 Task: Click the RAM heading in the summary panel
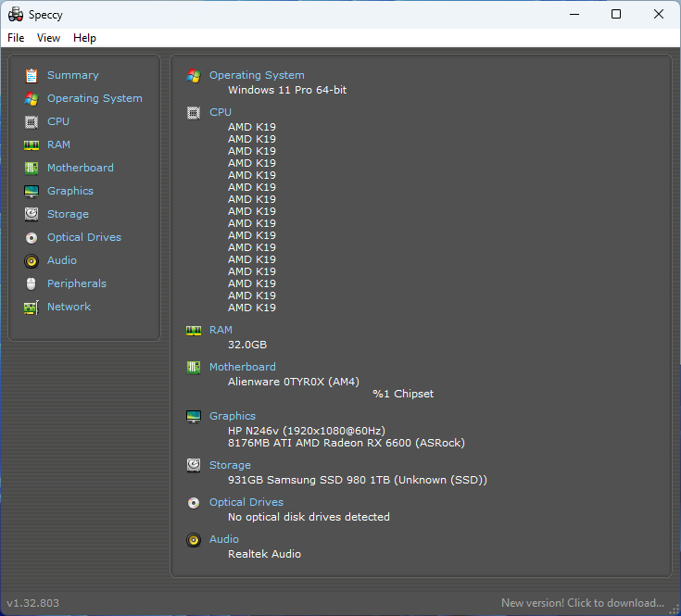click(x=221, y=330)
